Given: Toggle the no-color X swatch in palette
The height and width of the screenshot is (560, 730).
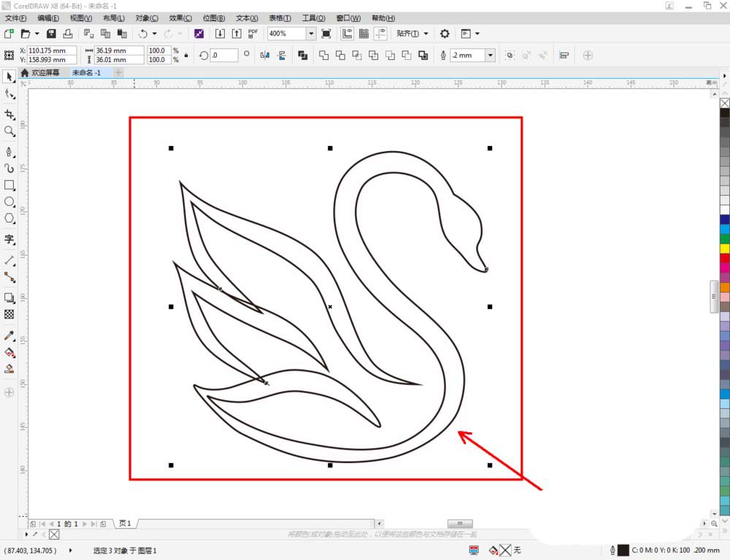Looking at the screenshot, I should click(724, 103).
